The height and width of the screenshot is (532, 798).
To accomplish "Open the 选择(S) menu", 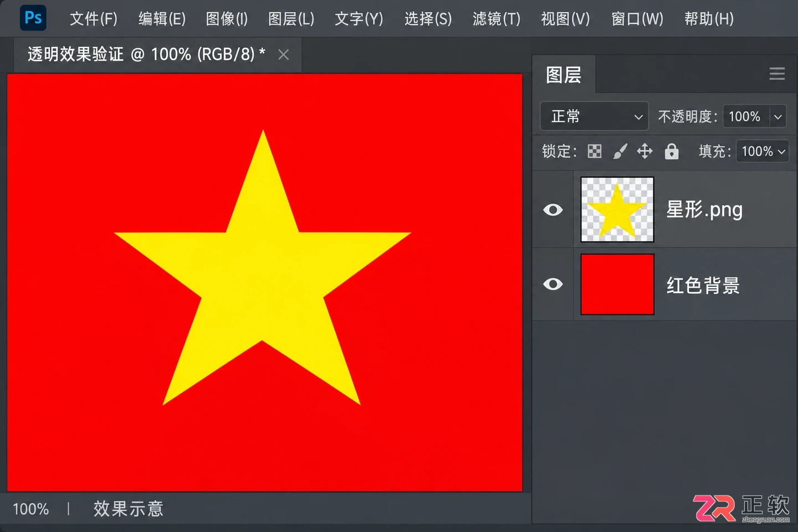I will pyautogui.click(x=428, y=19).
